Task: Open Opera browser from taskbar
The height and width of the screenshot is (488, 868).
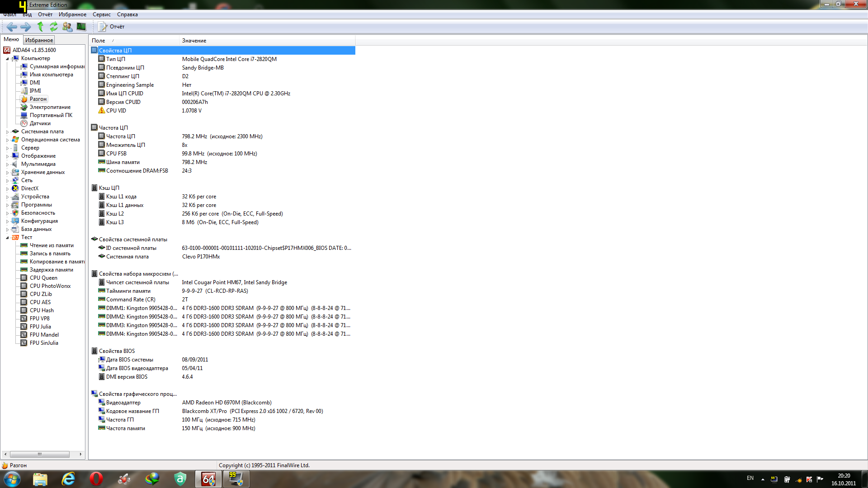Action: click(96, 479)
